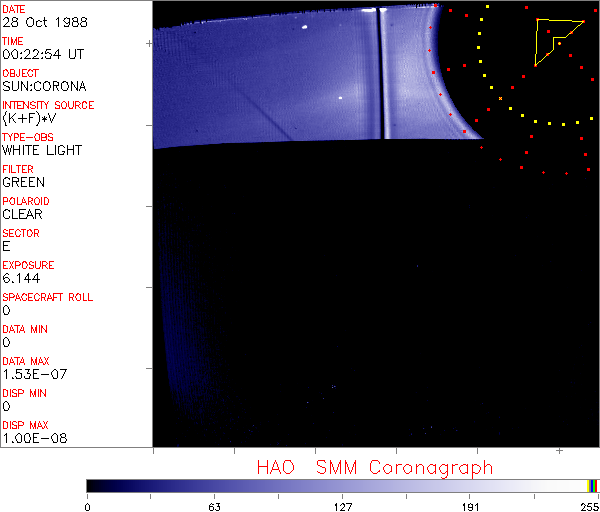
Task: Click the orange cross marker among the dots
Action: [x=500, y=98]
